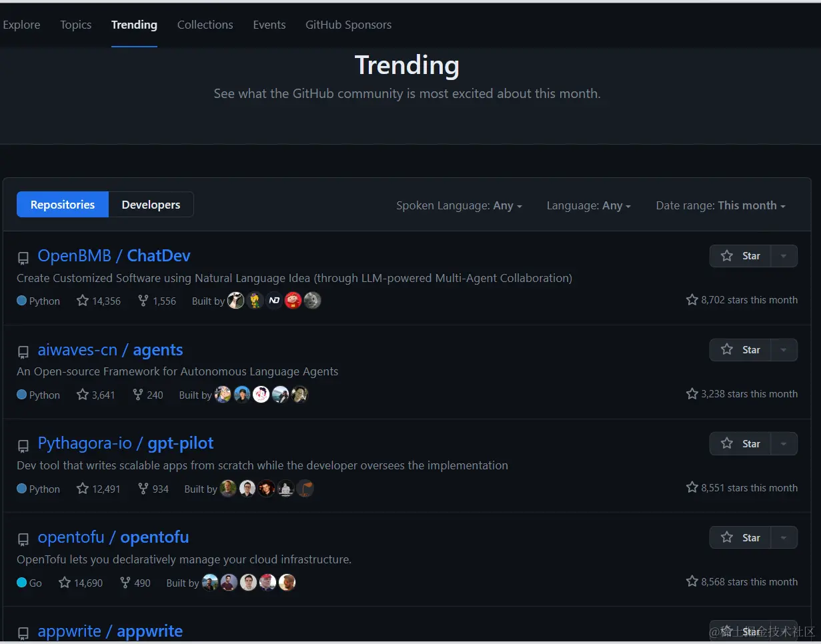Image resolution: width=821 pixels, height=644 pixels.
Task: Click the last contributor avatar for agents
Action: point(300,395)
